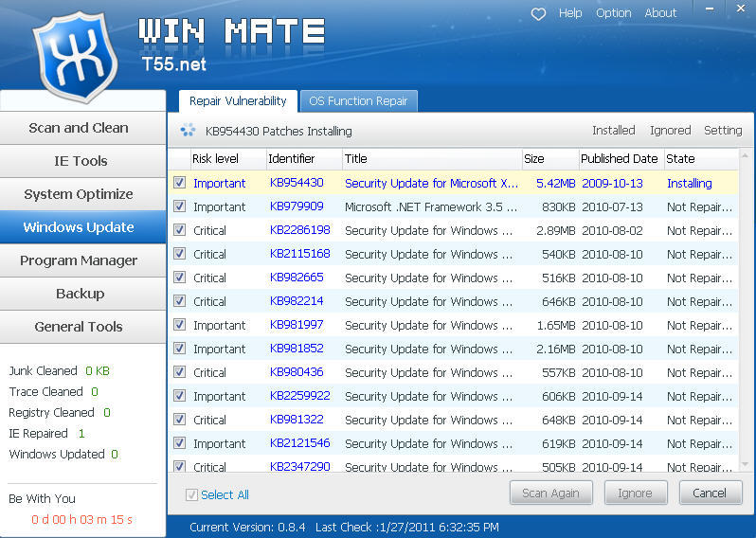Show Installed patches list
Screen dimensions: 756x538
pos(613,130)
